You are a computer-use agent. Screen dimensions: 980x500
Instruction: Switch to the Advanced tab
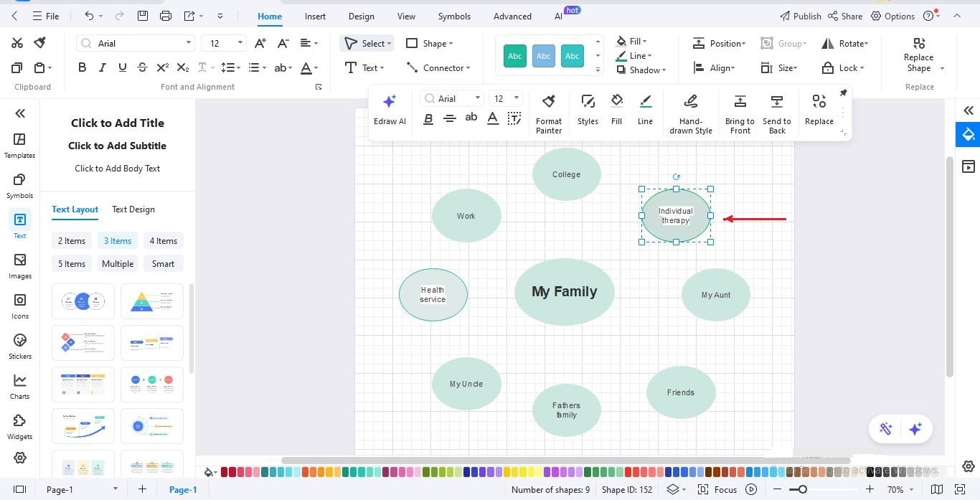coord(512,16)
